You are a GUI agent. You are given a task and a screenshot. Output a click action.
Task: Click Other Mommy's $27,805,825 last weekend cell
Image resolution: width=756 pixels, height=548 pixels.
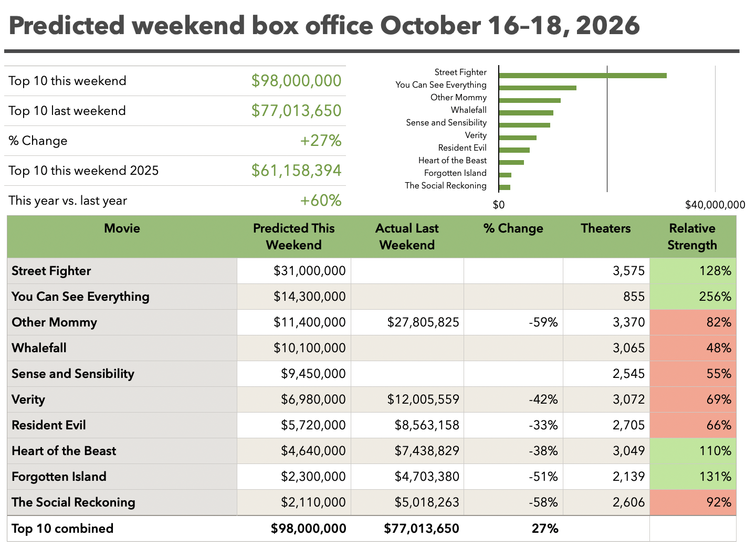click(x=407, y=322)
